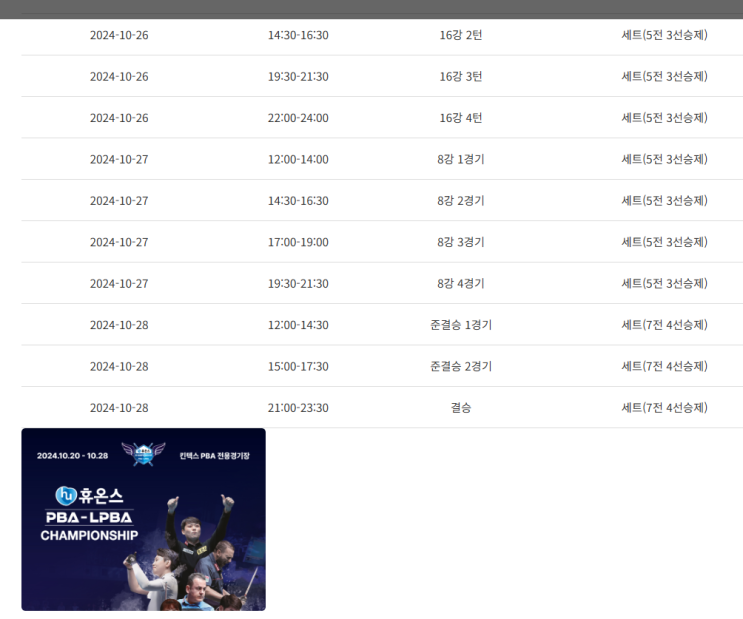This screenshot has width=743, height=619.
Task: Select the date in the 8강 3경기 row
Action: click(x=119, y=242)
